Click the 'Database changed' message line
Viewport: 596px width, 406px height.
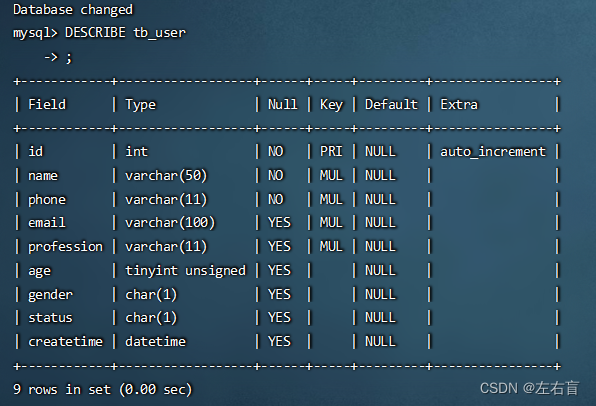pyautogui.click(x=73, y=10)
